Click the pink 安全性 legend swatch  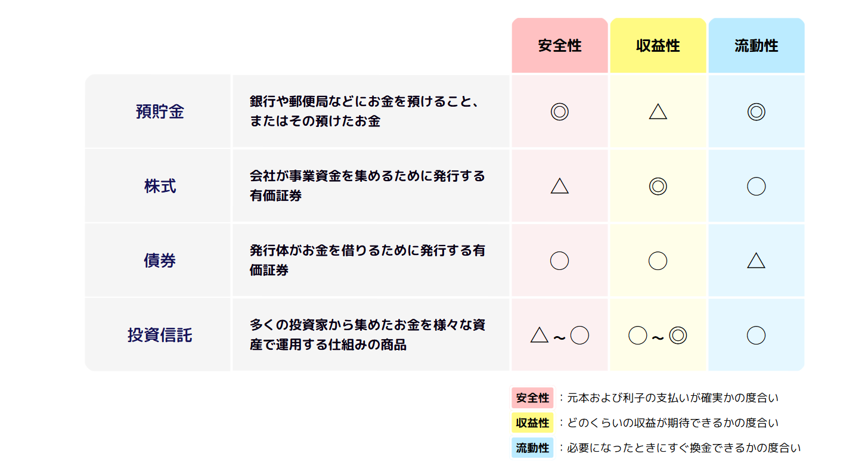pyautogui.click(x=532, y=398)
